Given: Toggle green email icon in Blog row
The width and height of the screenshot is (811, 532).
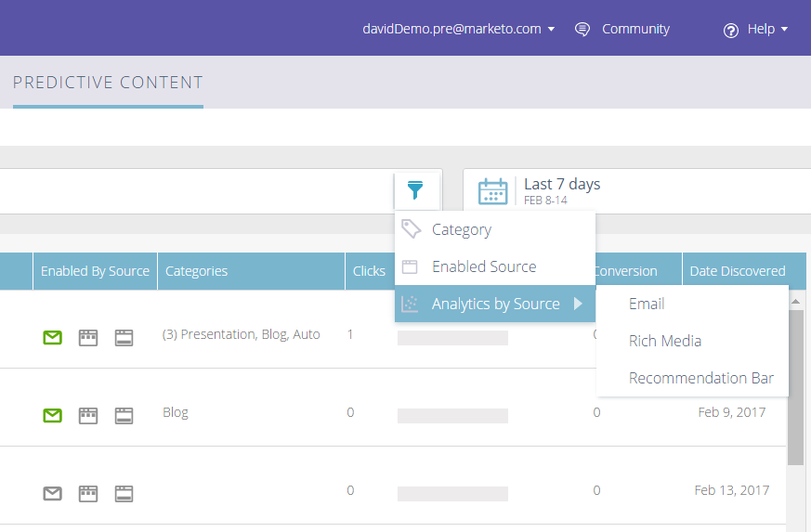Looking at the screenshot, I should [53, 416].
